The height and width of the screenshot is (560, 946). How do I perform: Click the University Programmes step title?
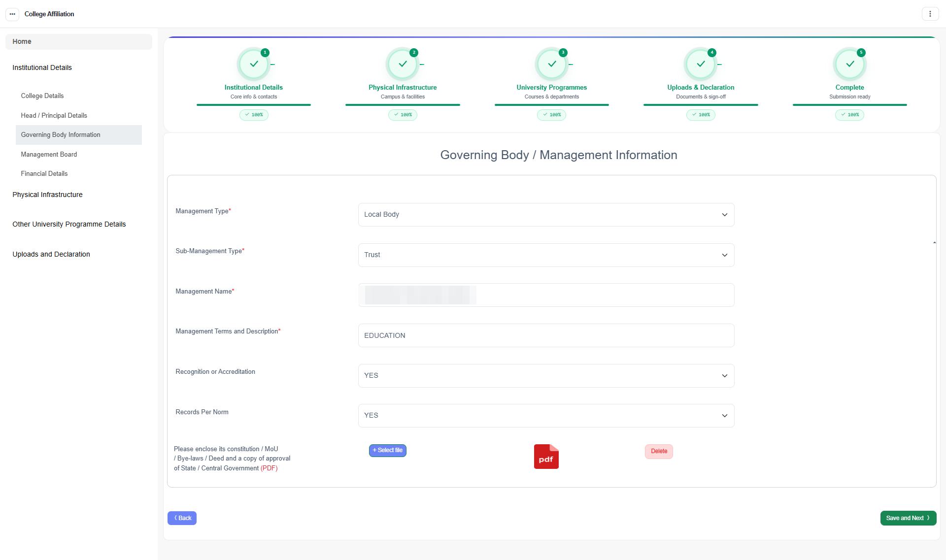pyautogui.click(x=552, y=87)
